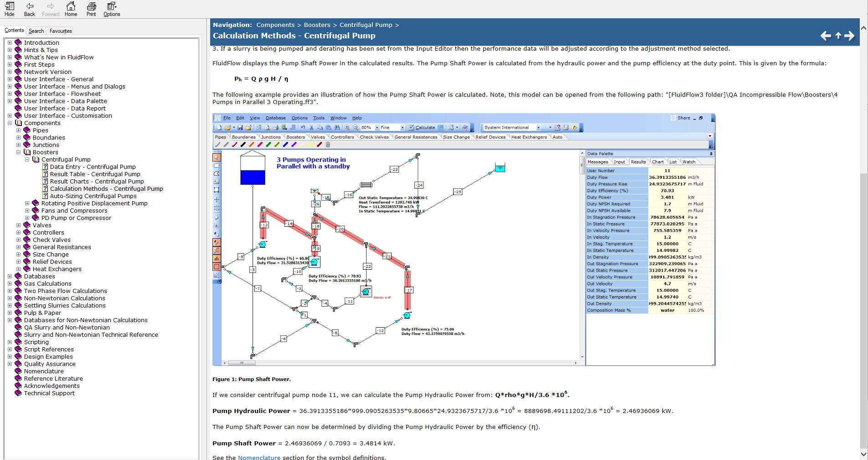Expand the Pipes node
This screenshot has width=868, height=460.
(18, 131)
